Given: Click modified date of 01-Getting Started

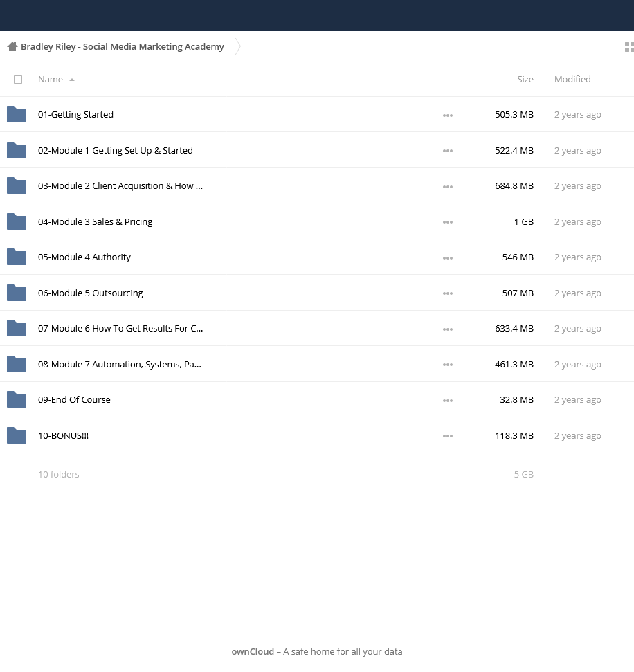Looking at the screenshot, I should tap(577, 114).
